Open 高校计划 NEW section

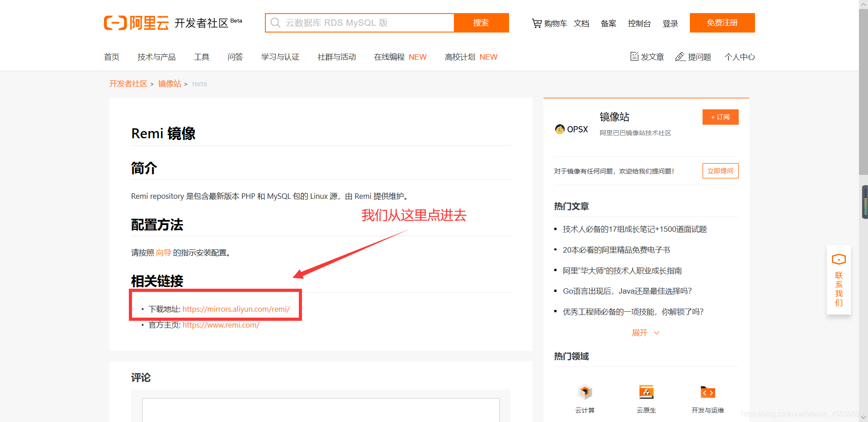459,56
